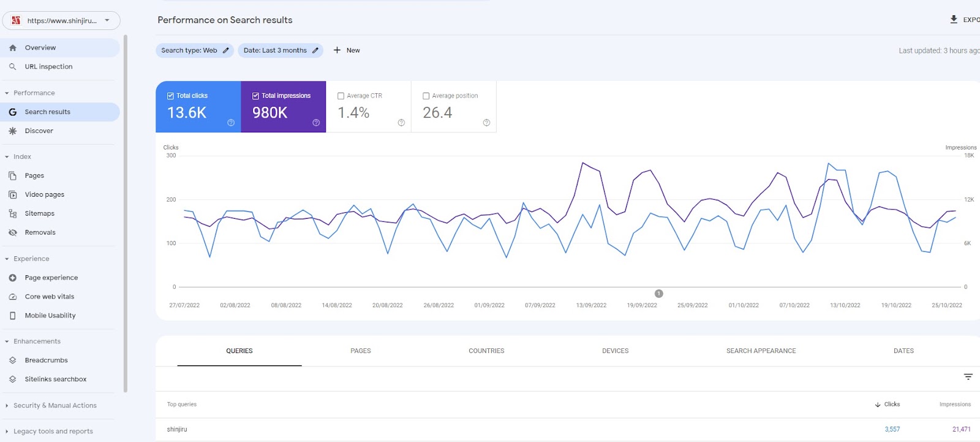
Task: Switch to the Pages tab
Action: (x=361, y=351)
